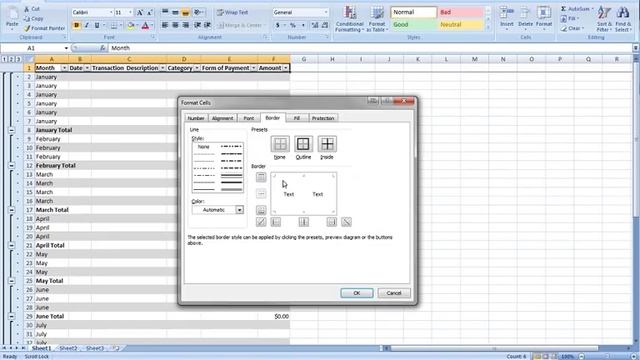Click the Wrap Text button
Image resolution: width=640 pixels, height=360 pixels.
[232, 13]
